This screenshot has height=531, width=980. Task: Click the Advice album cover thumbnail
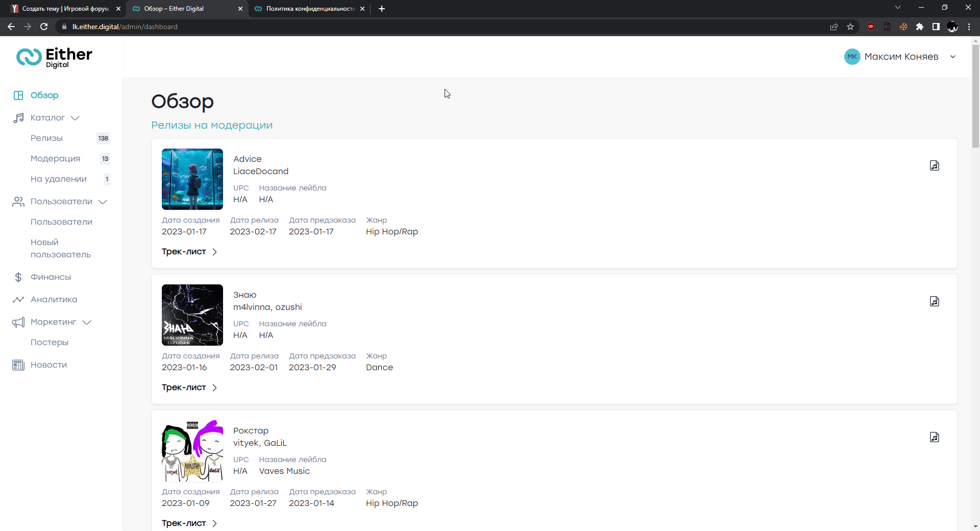[192, 179]
